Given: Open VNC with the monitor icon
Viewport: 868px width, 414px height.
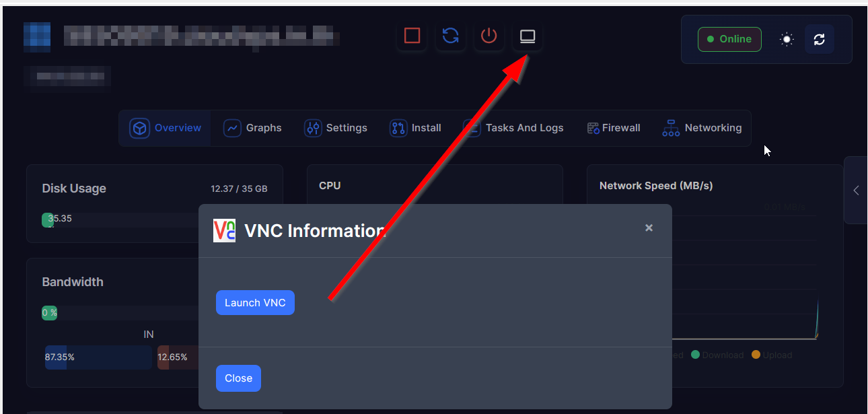Looking at the screenshot, I should 528,36.
